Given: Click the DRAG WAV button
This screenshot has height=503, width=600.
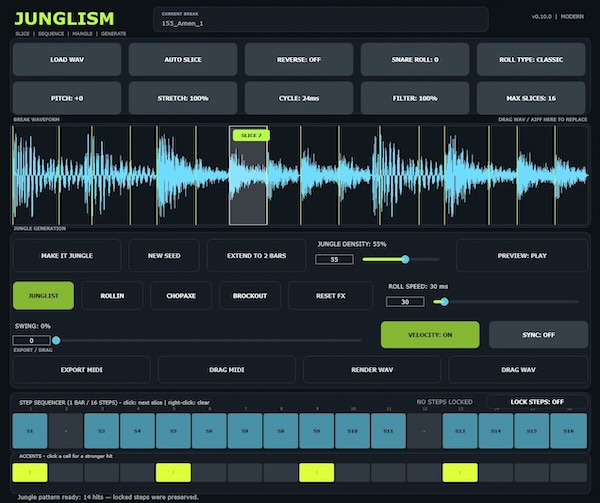Looking at the screenshot, I should tap(518, 370).
